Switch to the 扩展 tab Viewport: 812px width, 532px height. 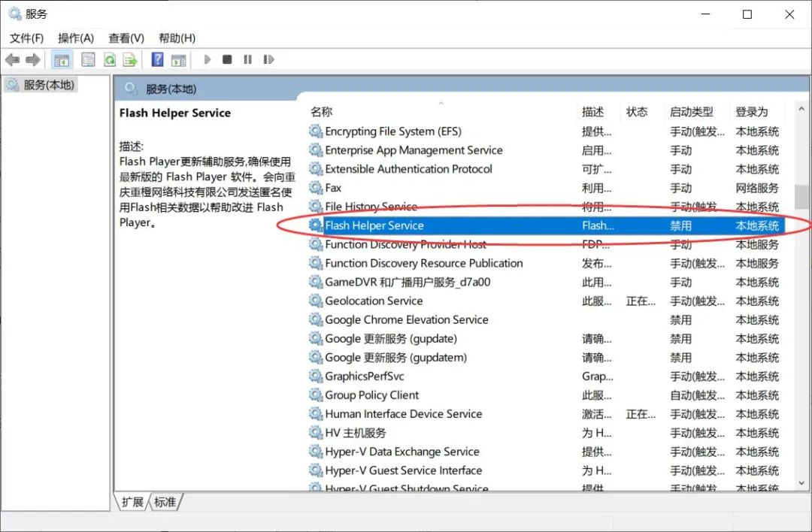click(x=132, y=502)
